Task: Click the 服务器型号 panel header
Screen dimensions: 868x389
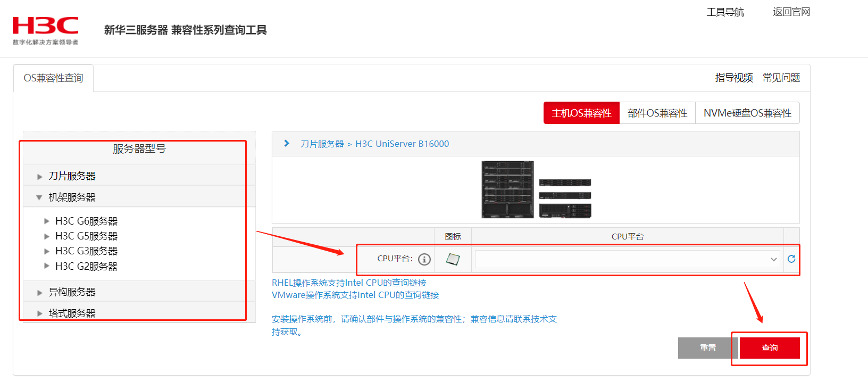Action: click(139, 148)
